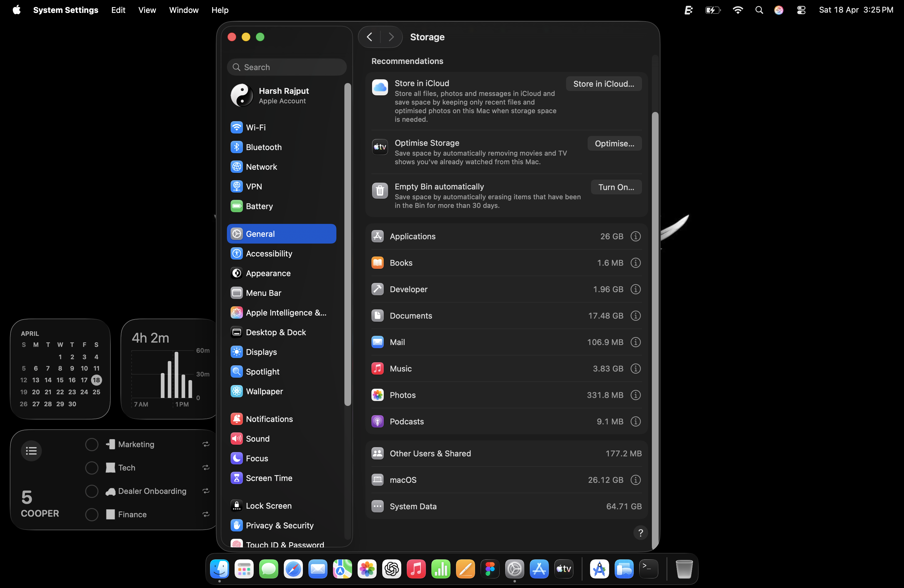Open the menu bar date and time

coord(856,10)
